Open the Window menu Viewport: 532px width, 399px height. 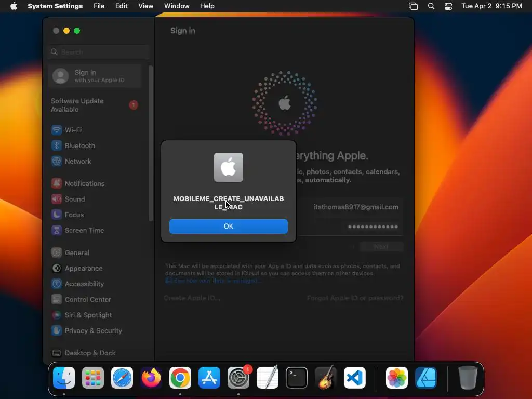pyautogui.click(x=177, y=6)
